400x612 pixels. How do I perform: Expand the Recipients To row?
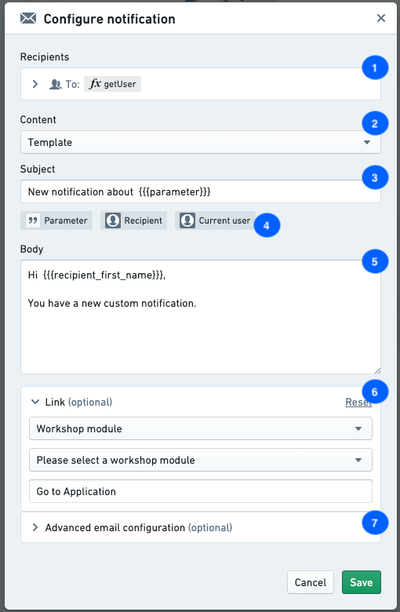[35, 84]
